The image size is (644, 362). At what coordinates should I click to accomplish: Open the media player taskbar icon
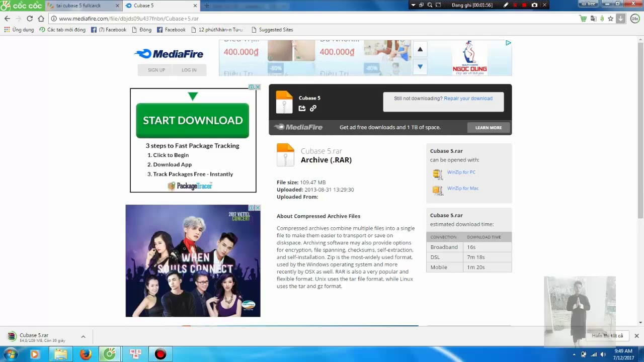pos(35,354)
